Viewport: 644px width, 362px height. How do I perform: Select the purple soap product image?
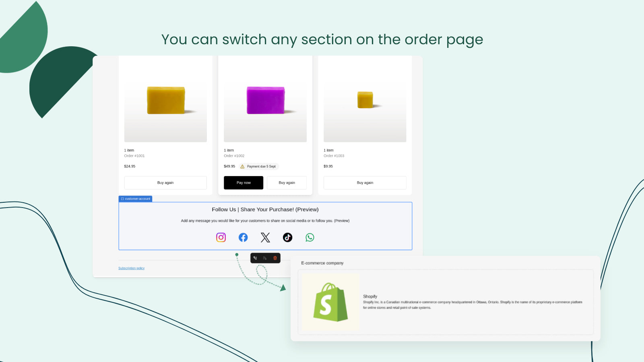(x=265, y=100)
